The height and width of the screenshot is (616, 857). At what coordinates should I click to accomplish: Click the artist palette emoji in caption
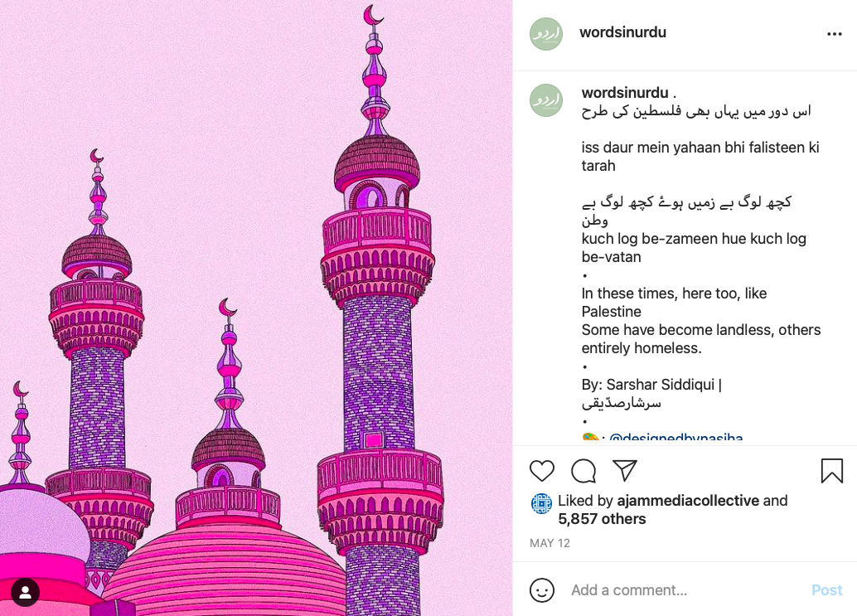pyautogui.click(x=590, y=437)
